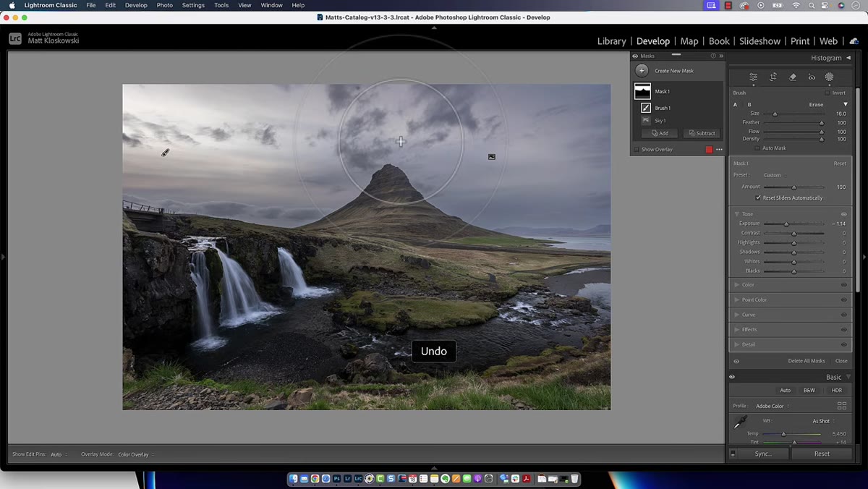Select the Healing eraser tool icon
Screen dimensions: 868x489
point(792,77)
